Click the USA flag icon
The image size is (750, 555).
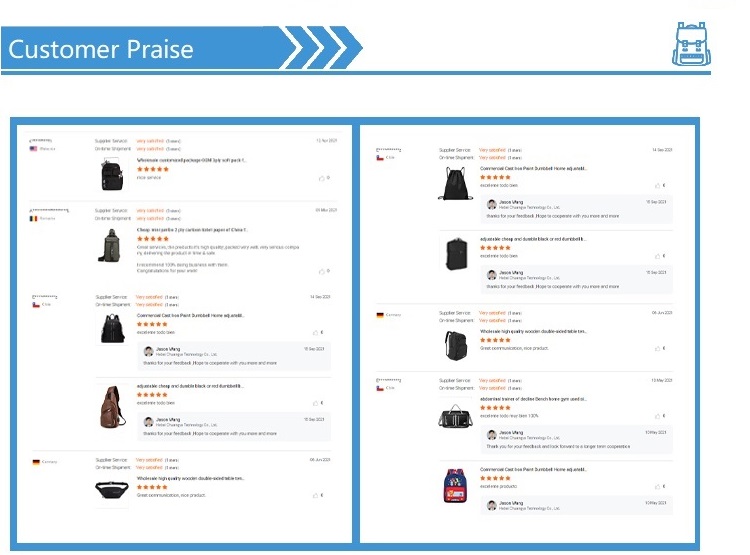coord(34,149)
